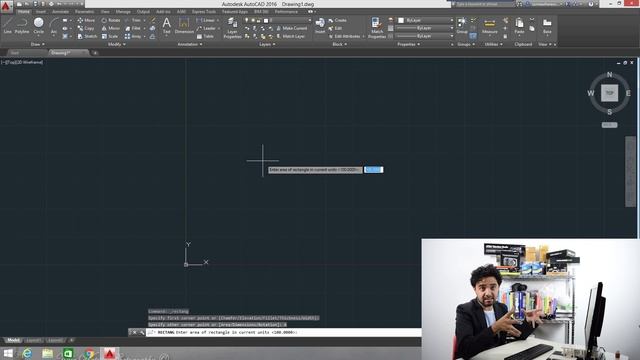Activate the Fillet command
Image resolution: width=640 pixels, height=360 pixels.
pos(133,28)
